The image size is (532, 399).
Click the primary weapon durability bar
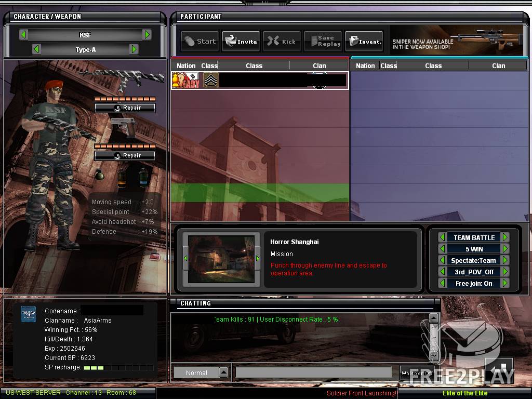point(125,99)
